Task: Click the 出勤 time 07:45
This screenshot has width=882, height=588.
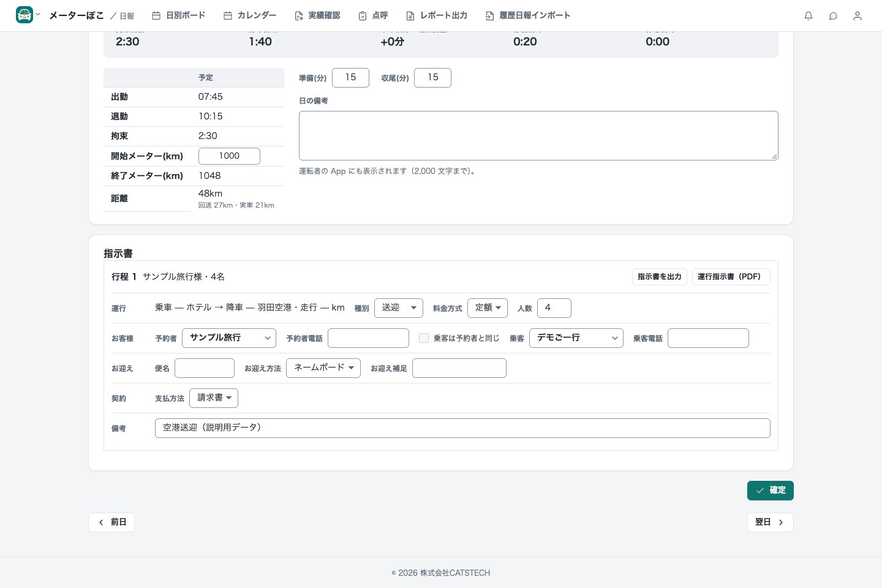Action: click(210, 97)
